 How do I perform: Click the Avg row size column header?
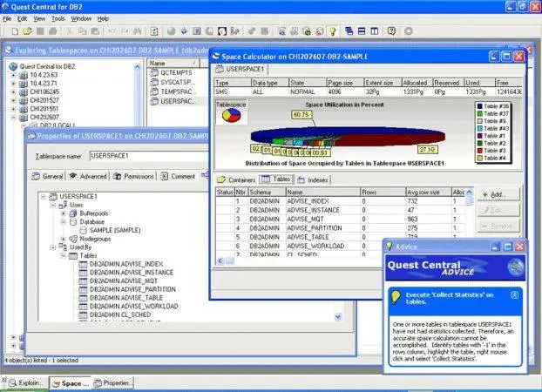pos(428,193)
